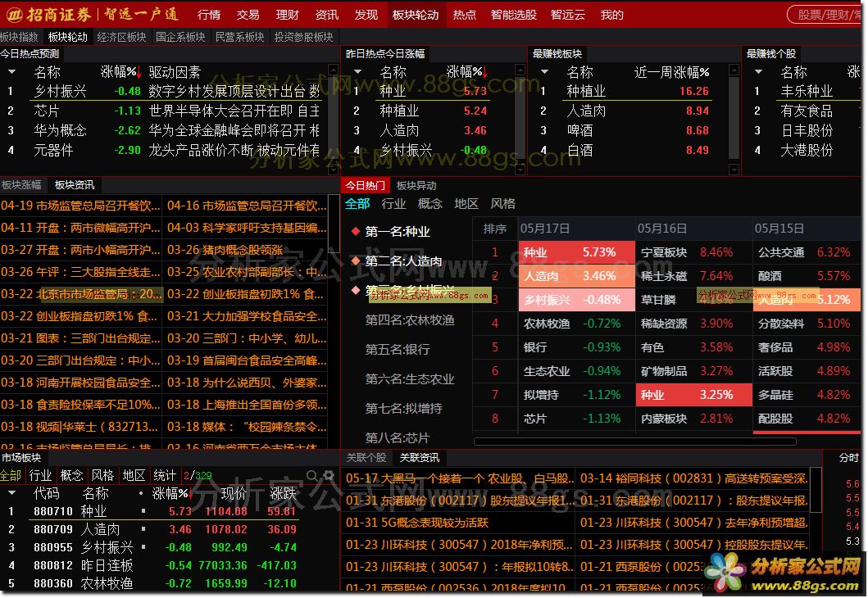
Task: Expand the triangle menu in 市场板块 table header
Action: [x=11, y=492]
